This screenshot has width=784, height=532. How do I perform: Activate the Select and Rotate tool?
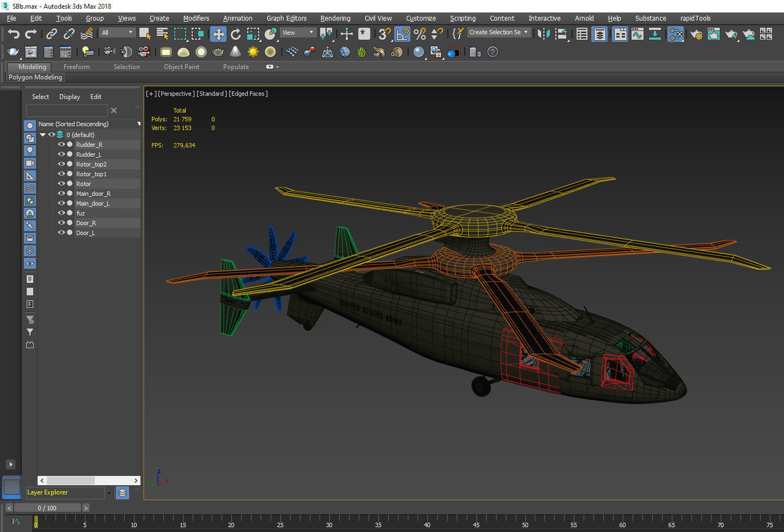(235, 34)
